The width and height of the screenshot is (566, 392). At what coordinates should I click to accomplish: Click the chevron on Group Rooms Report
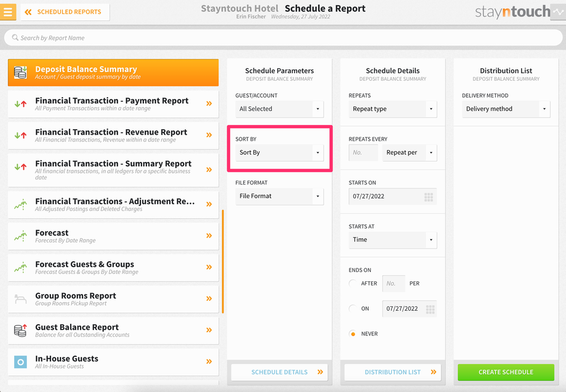(x=209, y=298)
